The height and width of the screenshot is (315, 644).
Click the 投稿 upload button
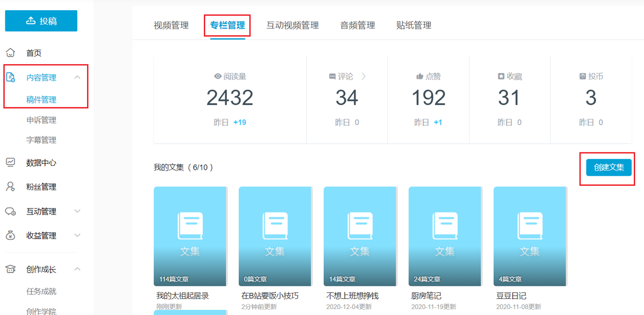coord(41,21)
